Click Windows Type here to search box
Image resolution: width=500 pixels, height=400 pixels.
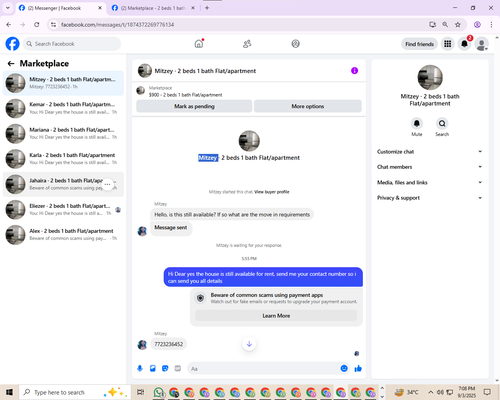(x=75, y=392)
